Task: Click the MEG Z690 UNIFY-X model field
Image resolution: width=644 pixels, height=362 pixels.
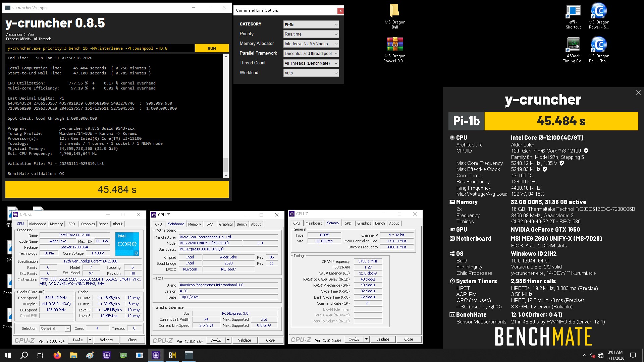Action: point(210,243)
